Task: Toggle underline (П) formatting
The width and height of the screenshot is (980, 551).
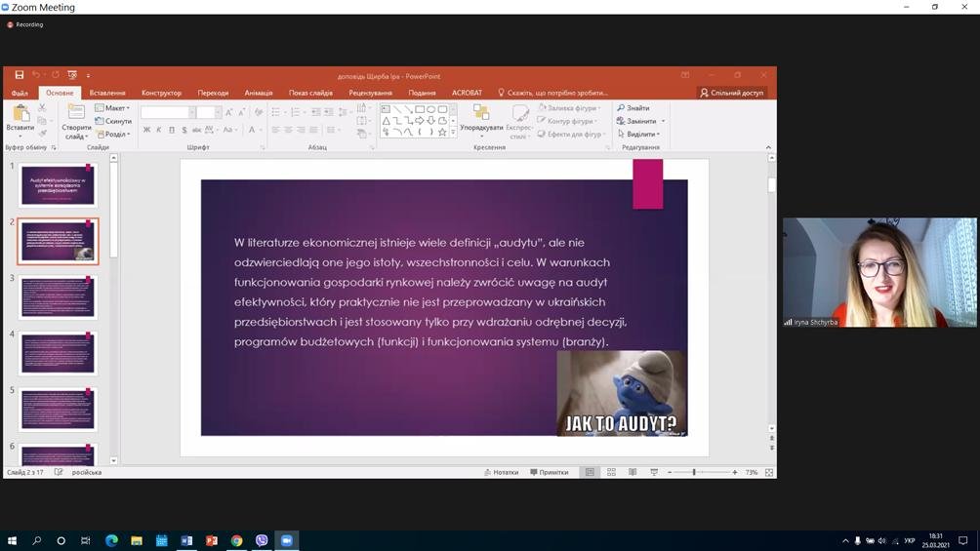Action: pos(171,130)
